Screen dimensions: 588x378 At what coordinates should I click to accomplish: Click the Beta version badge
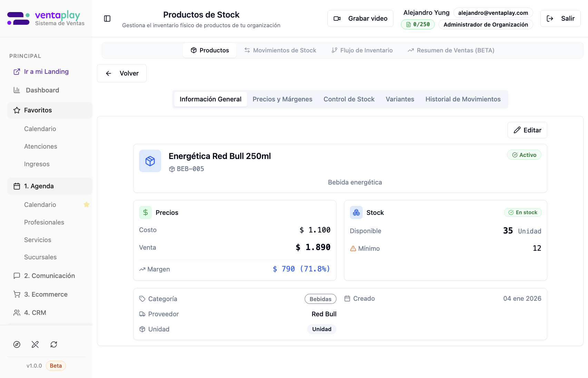click(56, 366)
